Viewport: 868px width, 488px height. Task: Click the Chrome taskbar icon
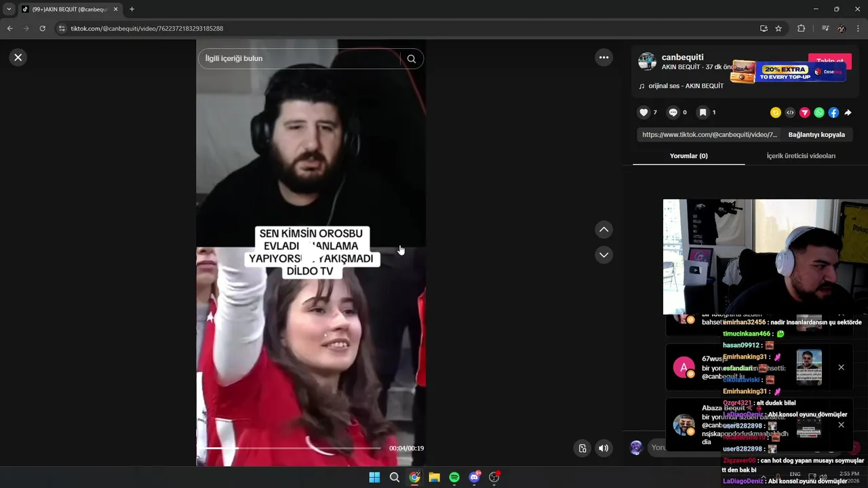(414, 477)
